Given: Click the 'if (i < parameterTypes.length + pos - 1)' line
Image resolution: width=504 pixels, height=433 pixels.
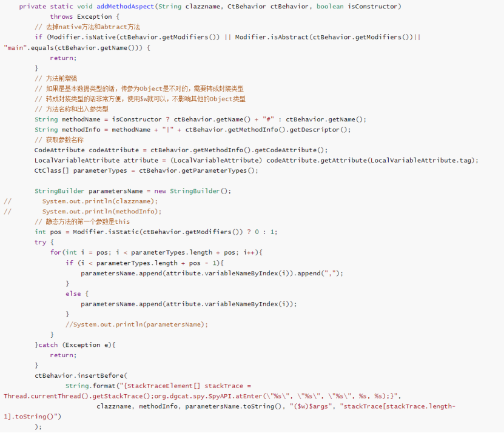Looking at the screenshot, I should (x=144, y=263).
